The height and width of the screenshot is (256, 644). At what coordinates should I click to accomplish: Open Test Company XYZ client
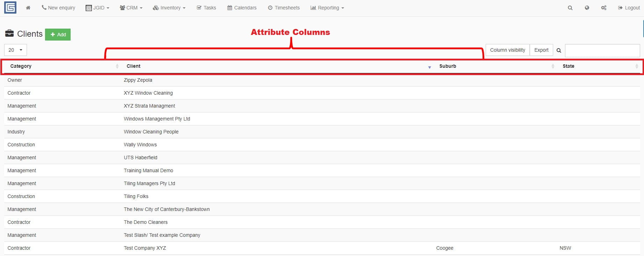tap(145, 248)
